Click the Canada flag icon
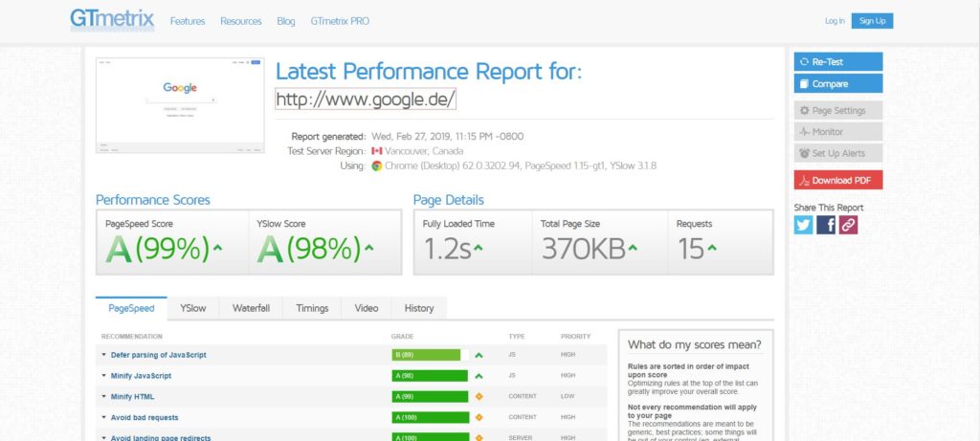 (x=376, y=151)
